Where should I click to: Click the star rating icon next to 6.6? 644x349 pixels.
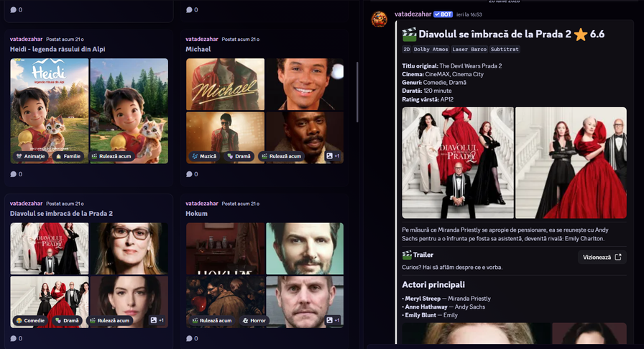580,35
